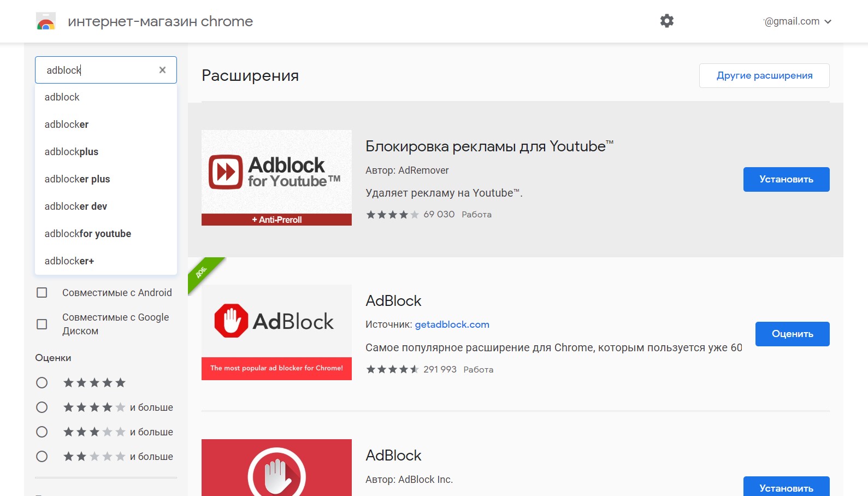Select the 'adblocker' suggestion

[x=106, y=125]
